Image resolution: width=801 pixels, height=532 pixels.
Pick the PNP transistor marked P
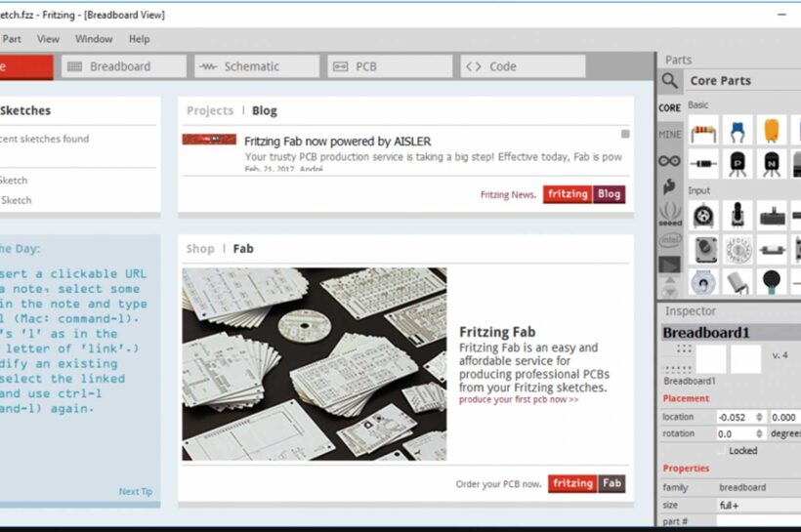click(738, 162)
